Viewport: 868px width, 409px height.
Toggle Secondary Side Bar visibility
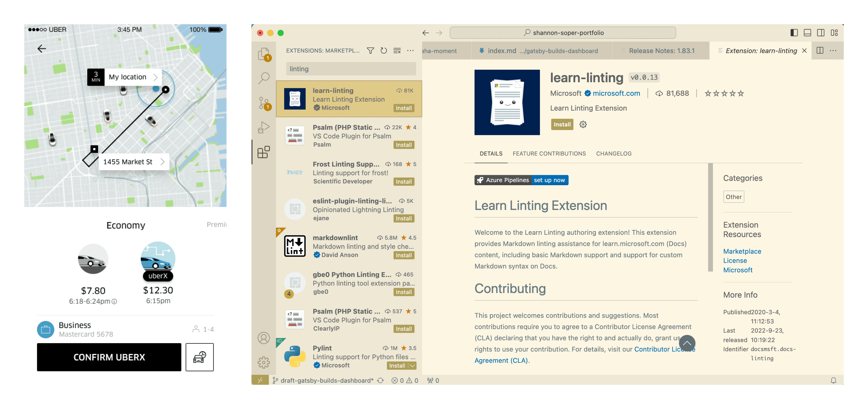point(820,33)
